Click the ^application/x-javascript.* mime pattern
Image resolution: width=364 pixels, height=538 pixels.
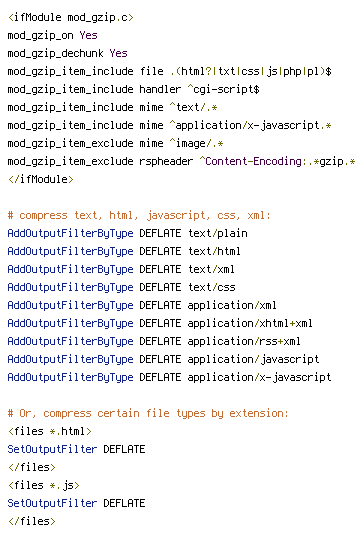point(250,125)
